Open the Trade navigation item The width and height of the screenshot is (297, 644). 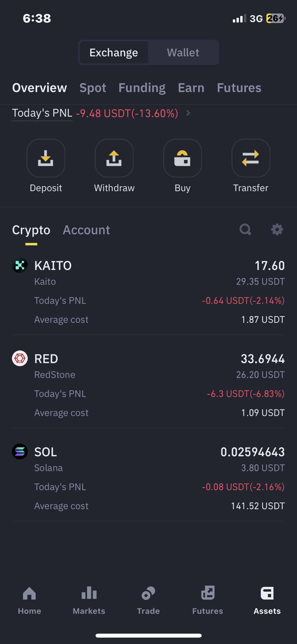coord(148,600)
